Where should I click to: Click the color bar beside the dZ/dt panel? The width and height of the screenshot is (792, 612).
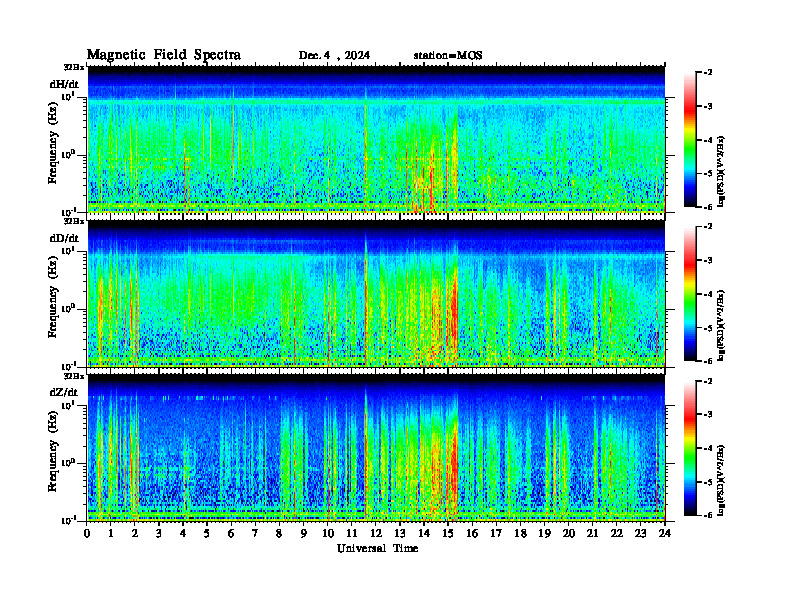point(690,448)
